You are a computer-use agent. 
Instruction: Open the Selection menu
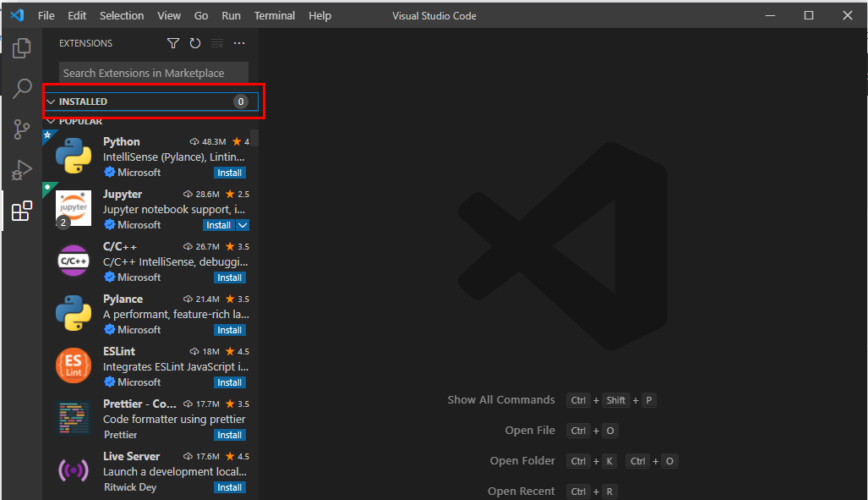[x=122, y=15]
